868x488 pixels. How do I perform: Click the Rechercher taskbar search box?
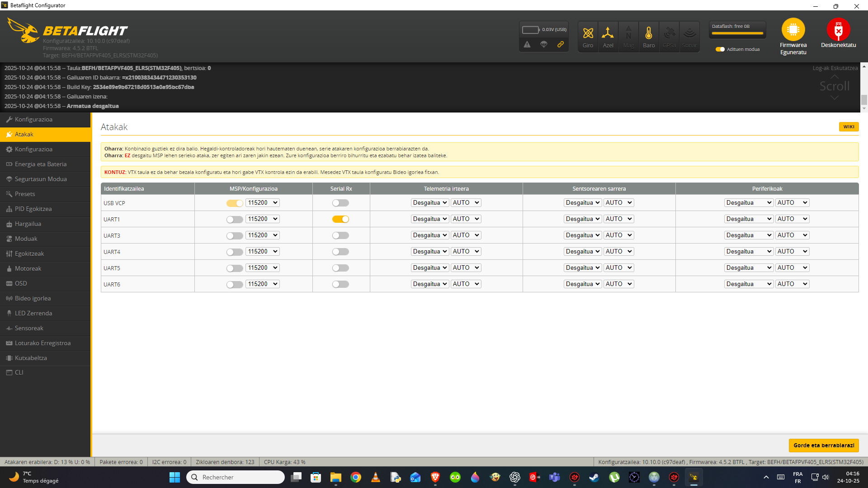click(x=235, y=477)
